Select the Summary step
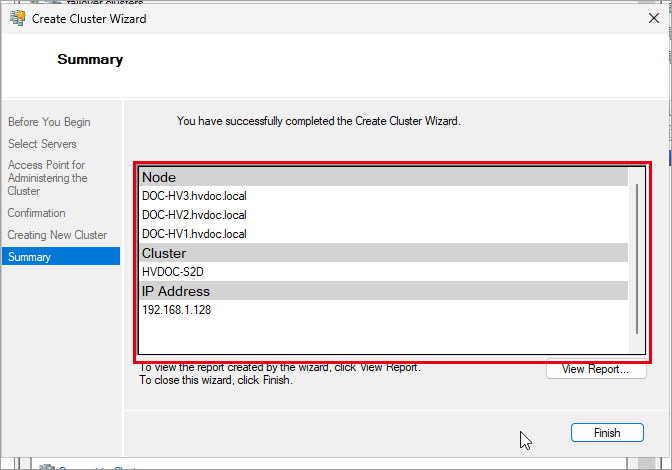This screenshot has height=470, width=672. click(61, 257)
